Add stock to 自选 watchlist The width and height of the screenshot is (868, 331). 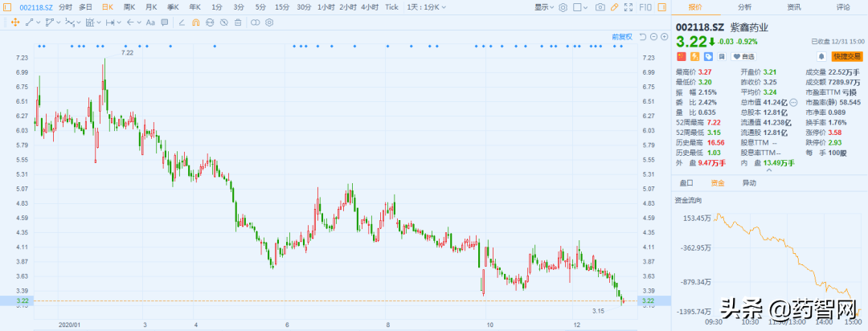(743, 56)
